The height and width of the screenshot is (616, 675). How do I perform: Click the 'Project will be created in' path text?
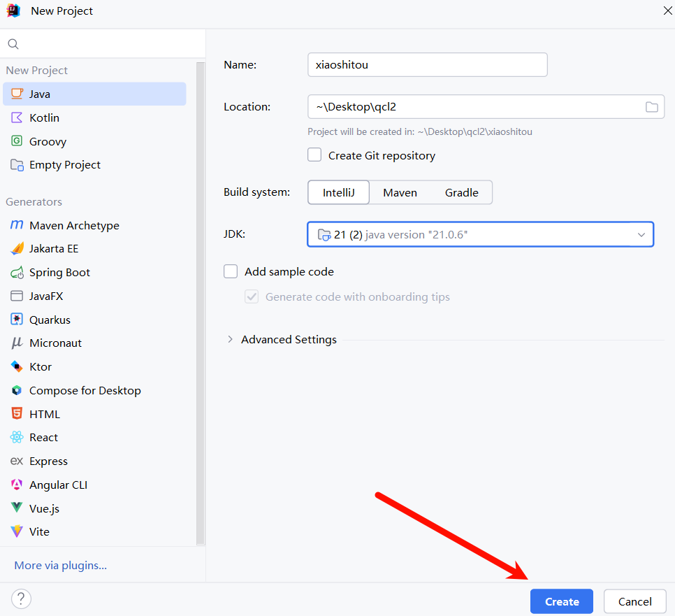pyautogui.click(x=420, y=132)
